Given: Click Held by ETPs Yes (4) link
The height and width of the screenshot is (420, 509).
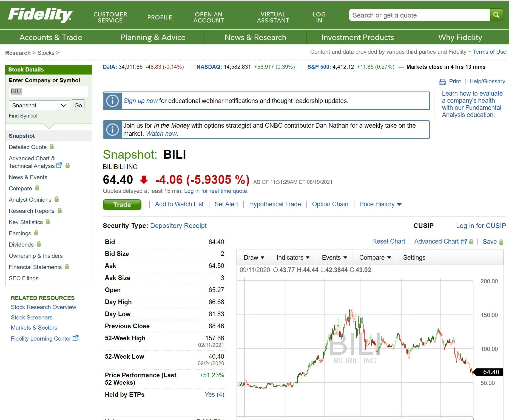Looking at the screenshot, I should coord(214,395).
